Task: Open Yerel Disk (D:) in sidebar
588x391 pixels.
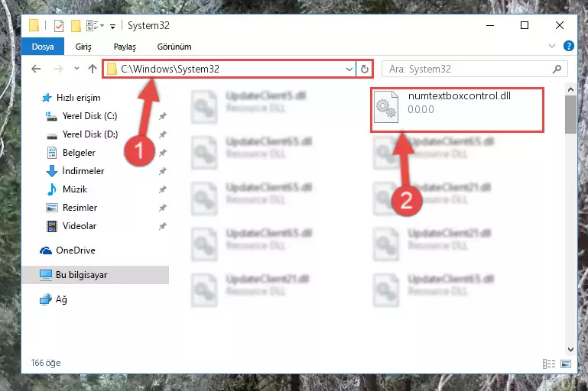Action: pos(82,134)
